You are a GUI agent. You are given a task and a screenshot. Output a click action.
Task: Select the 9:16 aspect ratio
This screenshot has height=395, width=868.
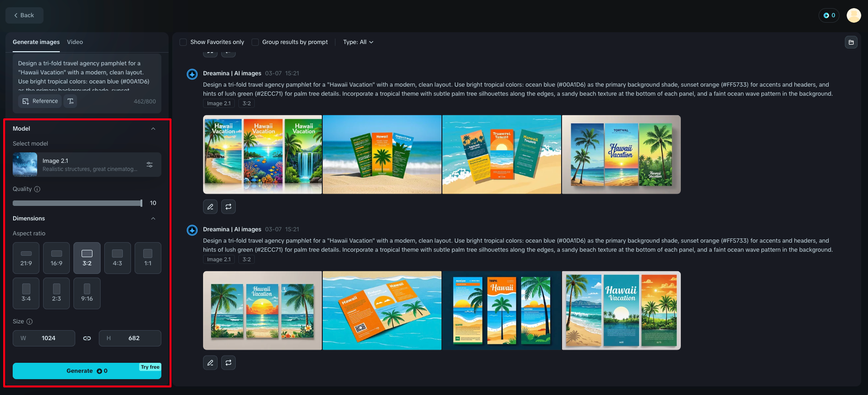87,293
